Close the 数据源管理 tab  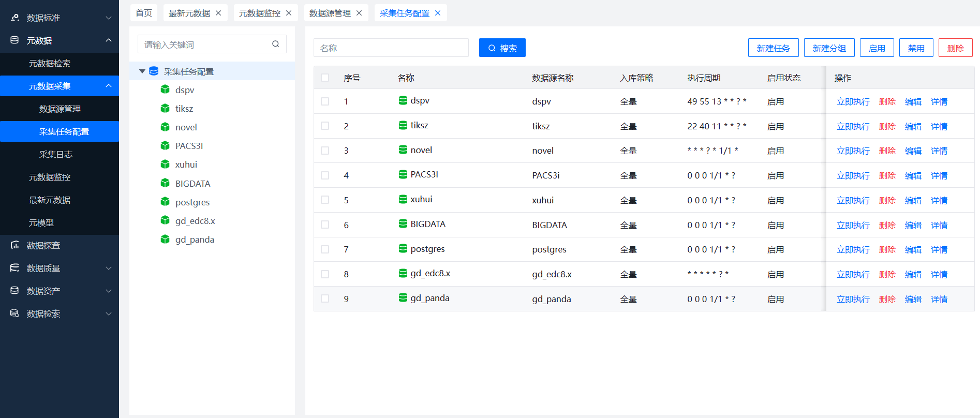(x=359, y=13)
